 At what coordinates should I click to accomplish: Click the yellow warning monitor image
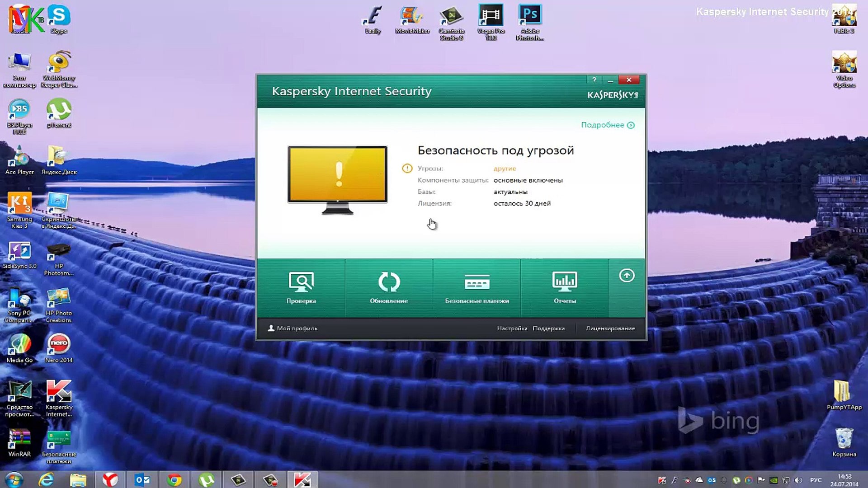click(338, 180)
